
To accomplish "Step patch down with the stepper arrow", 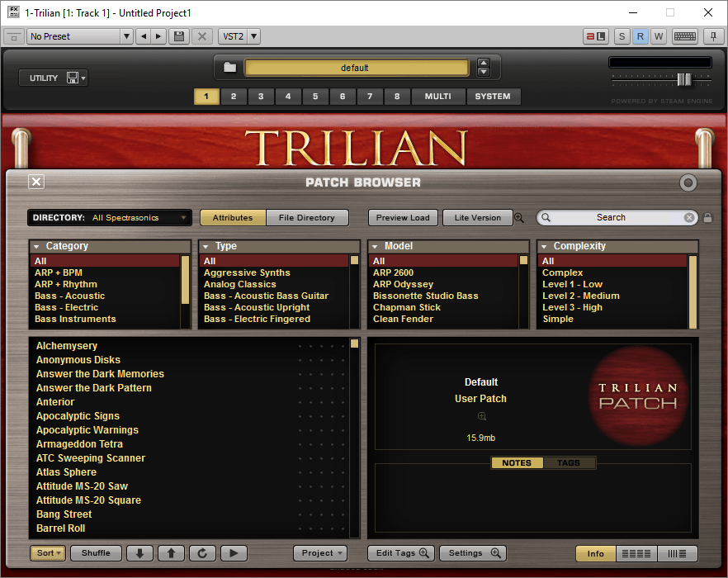I will click(484, 72).
